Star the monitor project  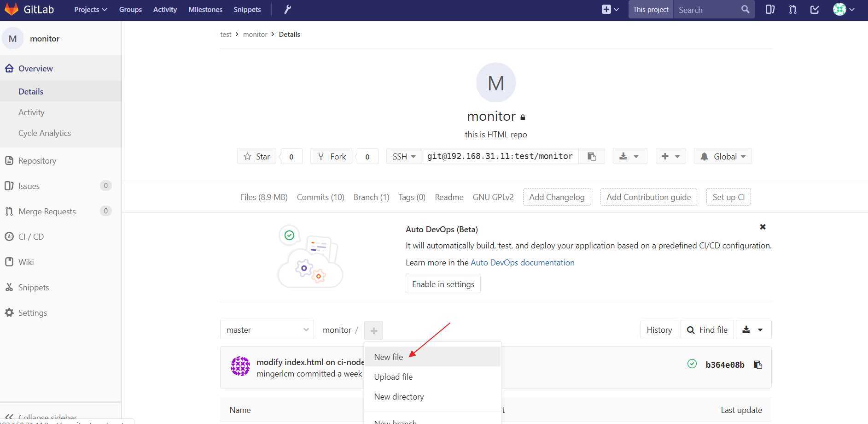click(256, 157)
